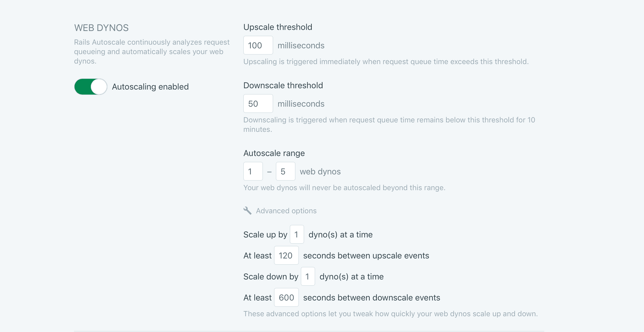644x332 pixels.
Task: Click the minimum web dynos range field
Action: (253, 172)
